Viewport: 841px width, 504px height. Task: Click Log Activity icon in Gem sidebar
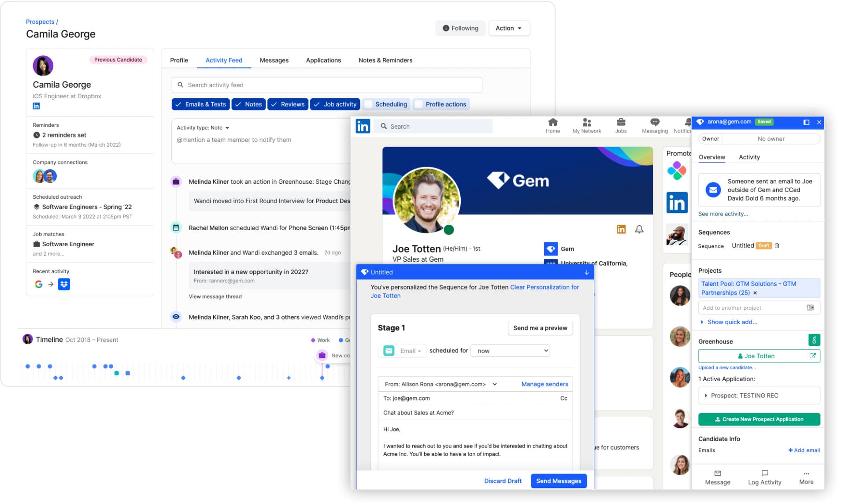(x=764, y=474)
